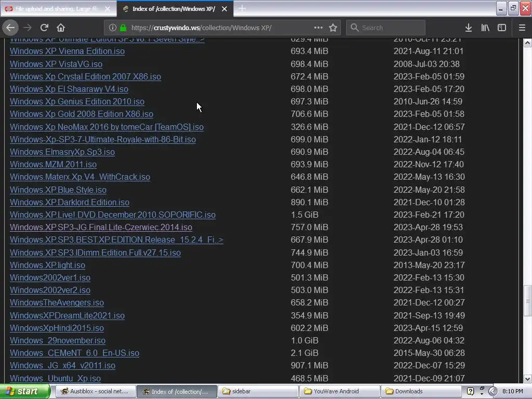Reload the page with the refresh icon
532x399 pixels.
click(x=44, y=28)
